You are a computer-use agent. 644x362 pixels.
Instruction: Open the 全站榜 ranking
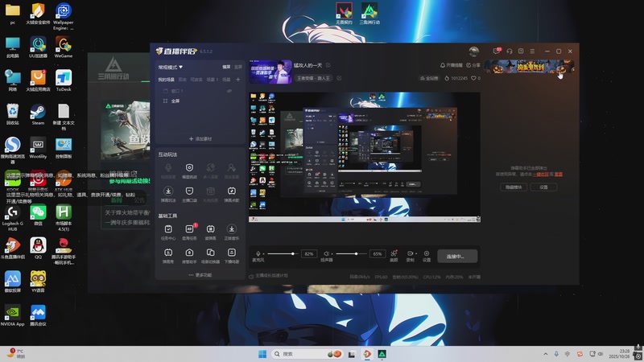coord(429,78)
